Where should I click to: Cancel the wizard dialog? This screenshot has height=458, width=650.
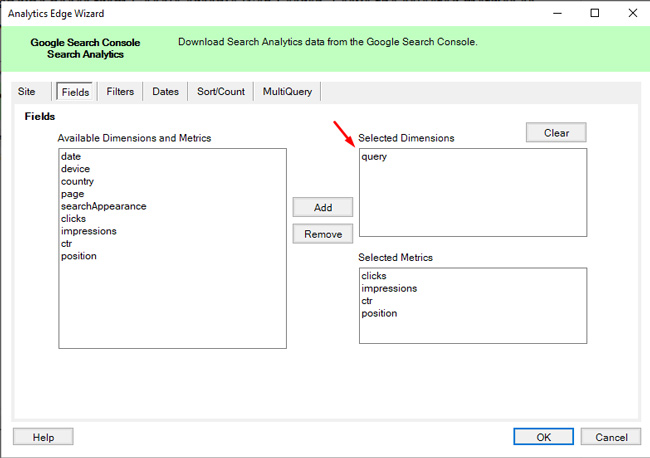coord(611,437)
